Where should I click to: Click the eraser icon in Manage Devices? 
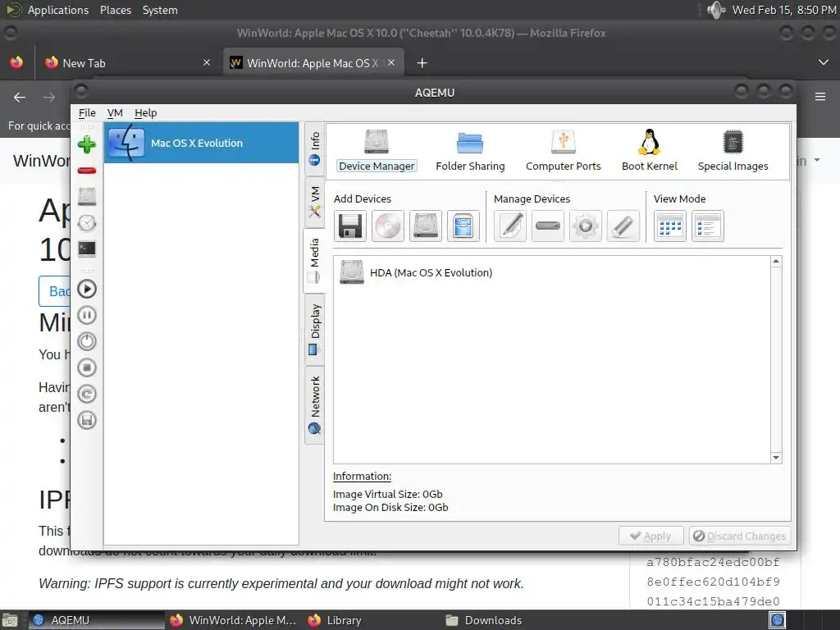coord(623,226)
